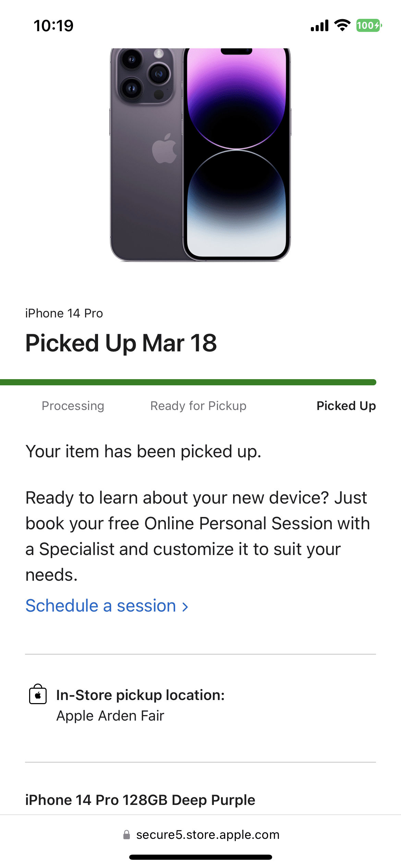Image resolution: width=401 pixels, height=868 pixels.
Task: Tap the In-Store pickup location label
Action: point(141,695)
